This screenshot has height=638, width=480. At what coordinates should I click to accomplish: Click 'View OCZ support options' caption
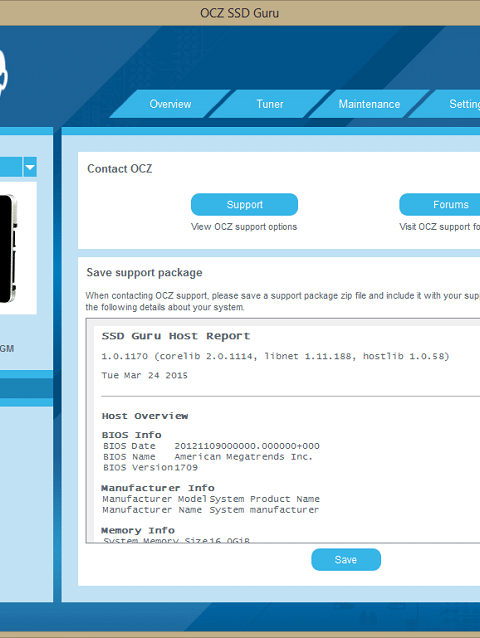244,227
